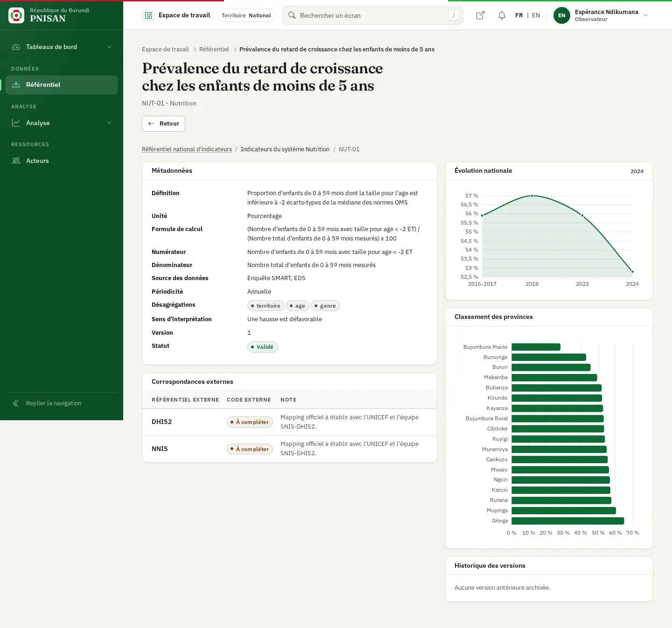Screen dimensions: 672x628
Task: Click Espace de travail breadcrumb link
Action: coord(165,49)
